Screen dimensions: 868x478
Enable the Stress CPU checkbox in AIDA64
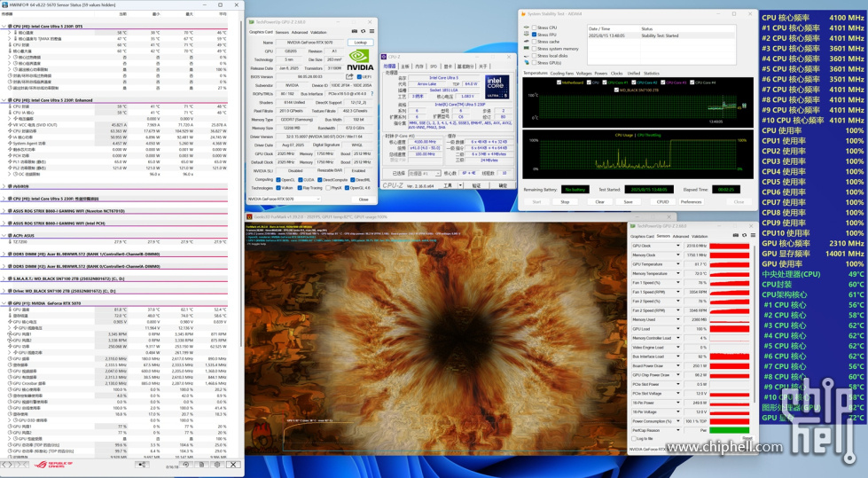coord(535,27)
